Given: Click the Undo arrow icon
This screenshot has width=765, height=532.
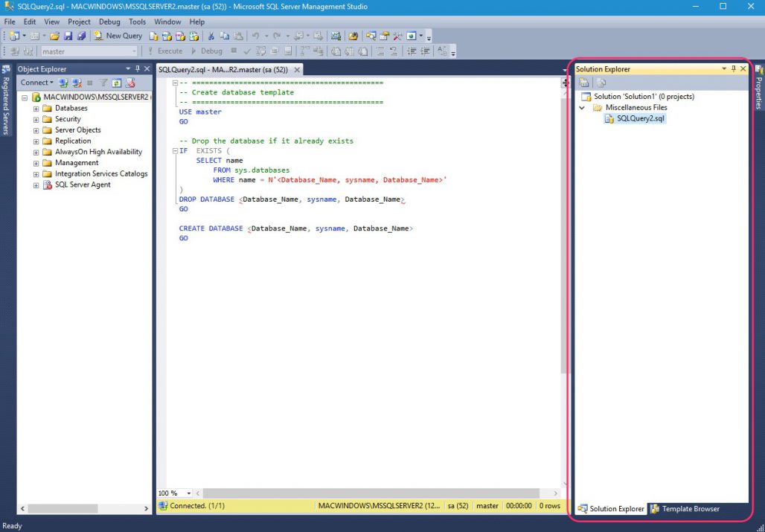Looking at the screenshot, I should tap(255, 36).
